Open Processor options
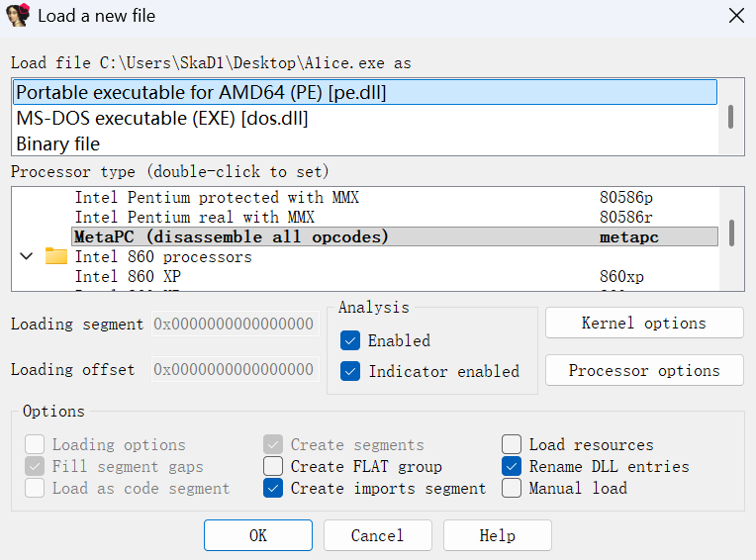756x560 pixels. [643, 370]
